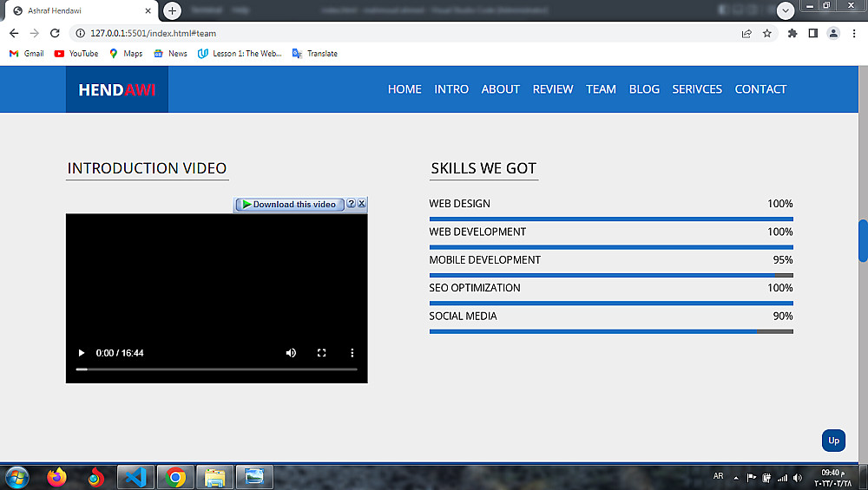Image resolution: width=868 pixels, height=490 pixels.
Task: Navigate to SERIVCES in site menu
Action: [697, 89]
